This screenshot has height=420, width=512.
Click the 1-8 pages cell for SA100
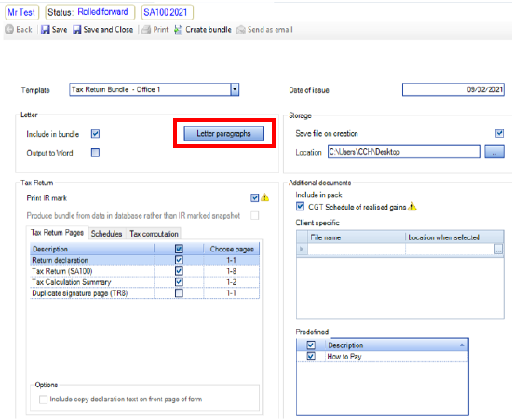(232, 271)
